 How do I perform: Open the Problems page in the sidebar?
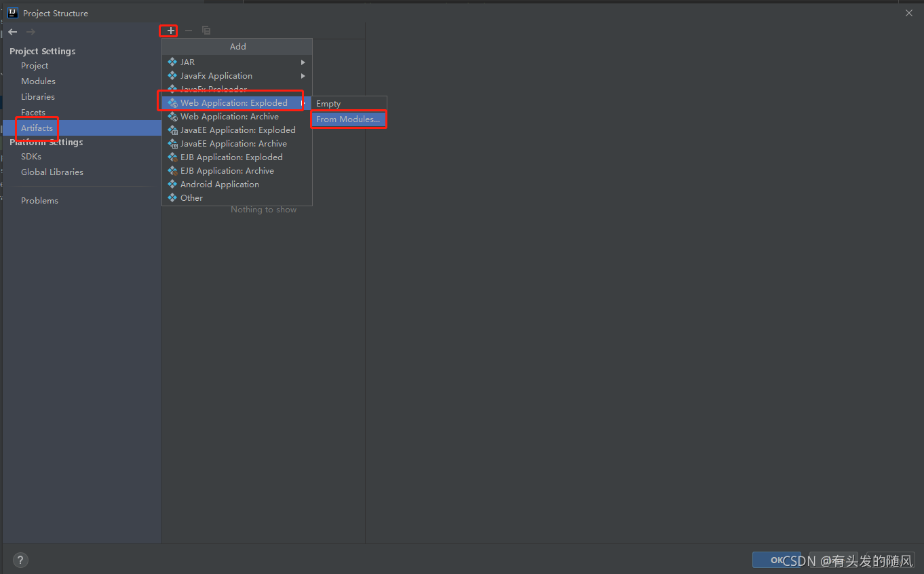39,201
